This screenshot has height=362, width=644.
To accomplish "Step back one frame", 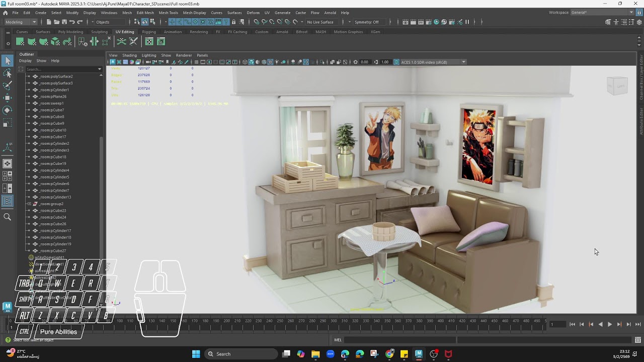I will click(x=582, y=324).
